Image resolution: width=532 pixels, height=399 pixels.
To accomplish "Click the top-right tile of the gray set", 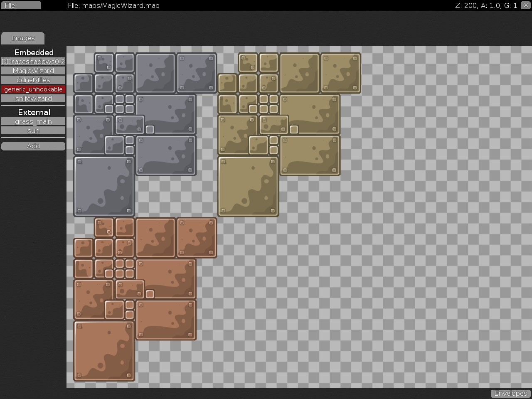I will click(x=197, y=73).
